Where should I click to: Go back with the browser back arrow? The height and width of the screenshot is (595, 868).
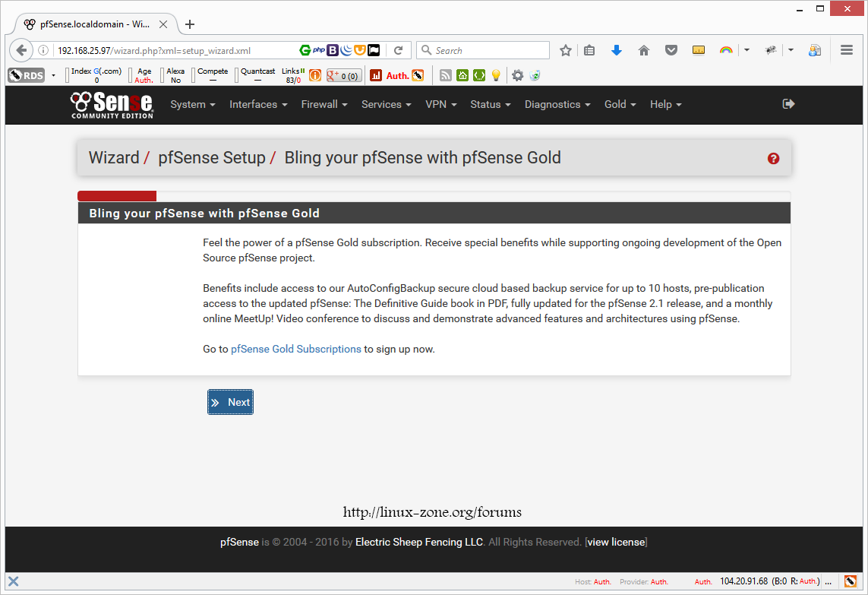22,50
